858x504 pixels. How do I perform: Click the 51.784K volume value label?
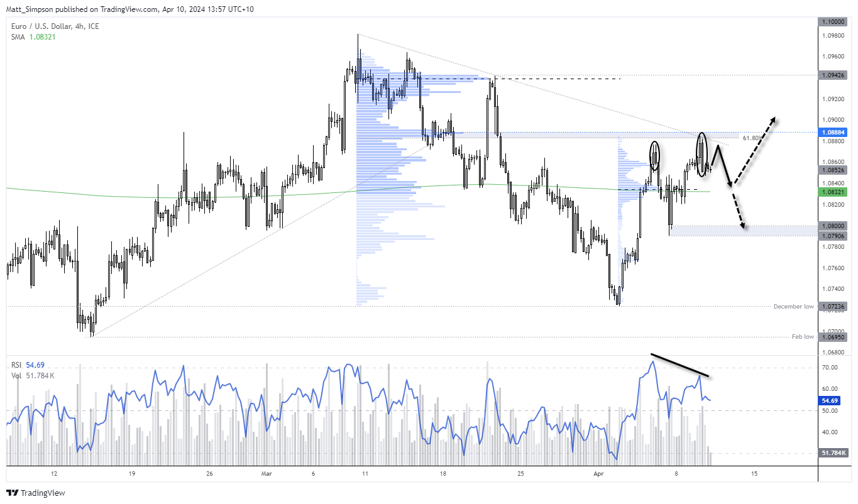point(835,452)
